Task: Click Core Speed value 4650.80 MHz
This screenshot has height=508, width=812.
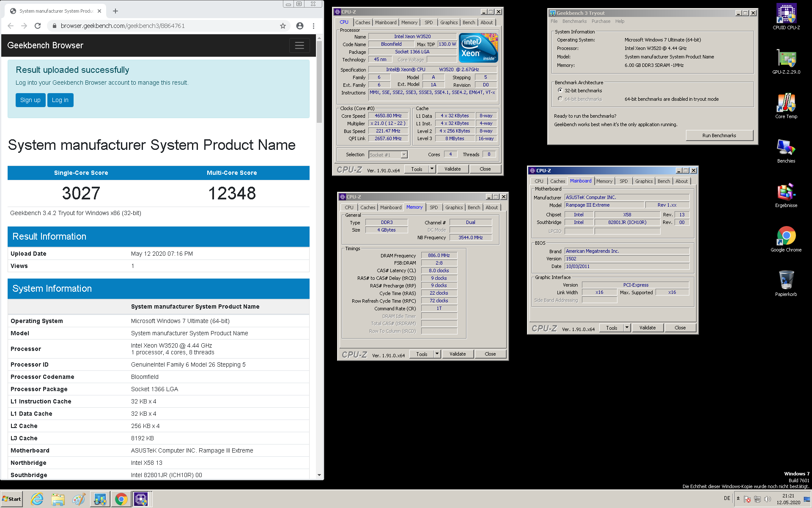Action: click(388, 116)
